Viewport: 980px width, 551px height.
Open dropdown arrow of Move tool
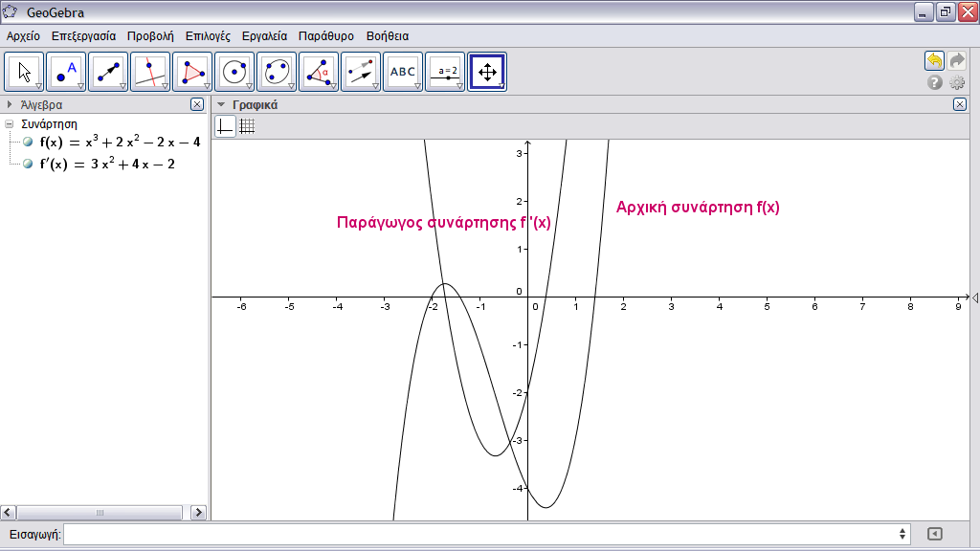click(x=38, y=86)
